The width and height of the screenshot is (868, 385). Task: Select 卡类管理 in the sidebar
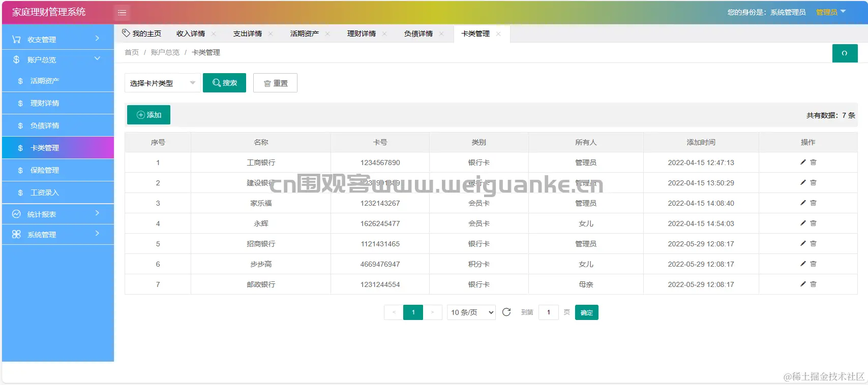point(58,148)
